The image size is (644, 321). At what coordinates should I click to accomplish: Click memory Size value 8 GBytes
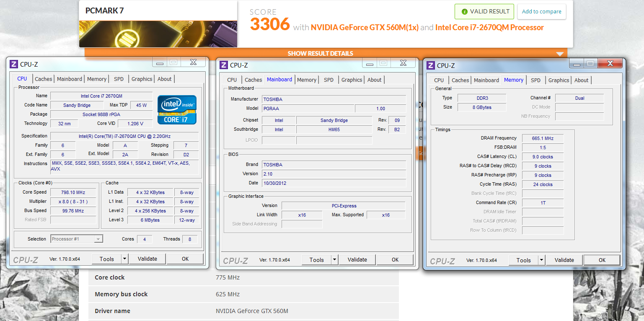[x=482, y=107]
